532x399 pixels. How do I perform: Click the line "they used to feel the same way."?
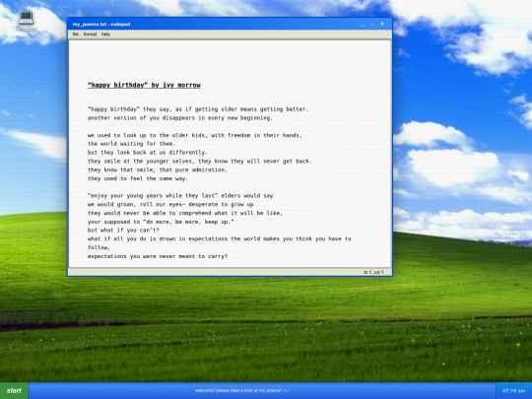[137, 178]
